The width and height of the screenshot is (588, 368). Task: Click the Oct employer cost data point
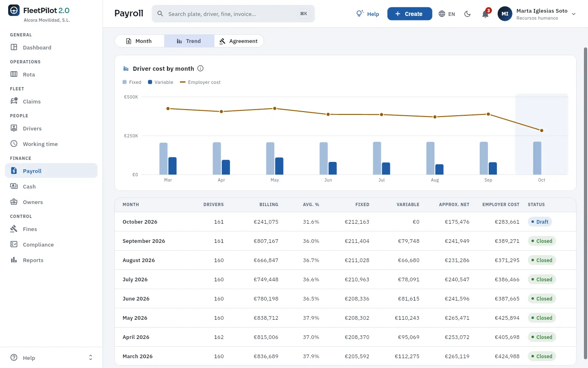(x=542, y=130)
